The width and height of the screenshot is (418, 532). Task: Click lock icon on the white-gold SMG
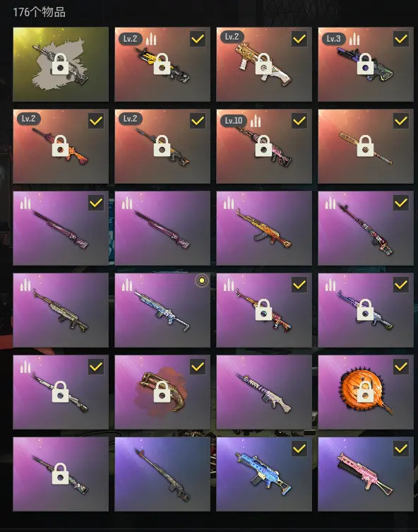tap(264, 64)
